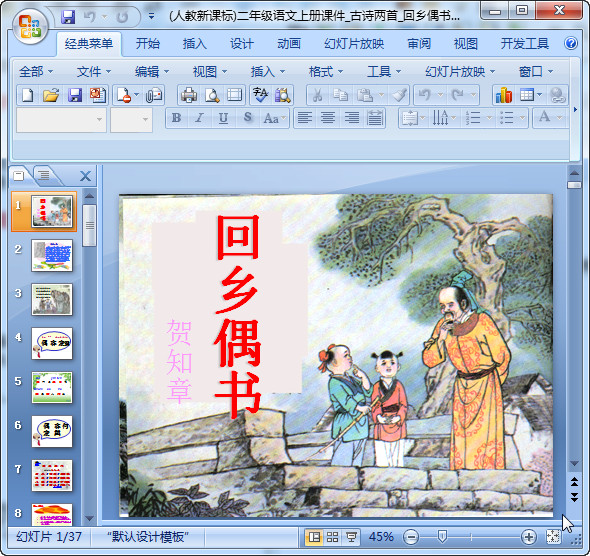
Task: Click the Research books icon
Action: click(283, 95)
